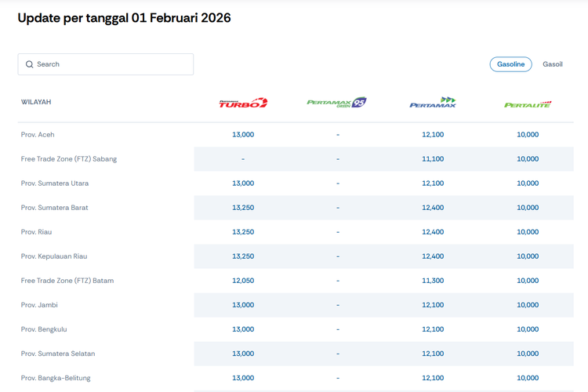Screen dimensions: 588x392
Task: Click Turbo price 13,250 for Kepulauan Riau
Action: pyautogui.click(x=243, y=256)
